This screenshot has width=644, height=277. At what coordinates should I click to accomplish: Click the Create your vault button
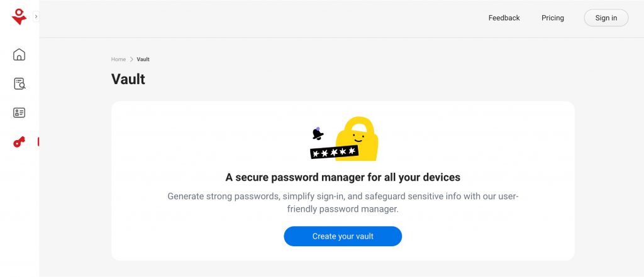pos(343,236)
